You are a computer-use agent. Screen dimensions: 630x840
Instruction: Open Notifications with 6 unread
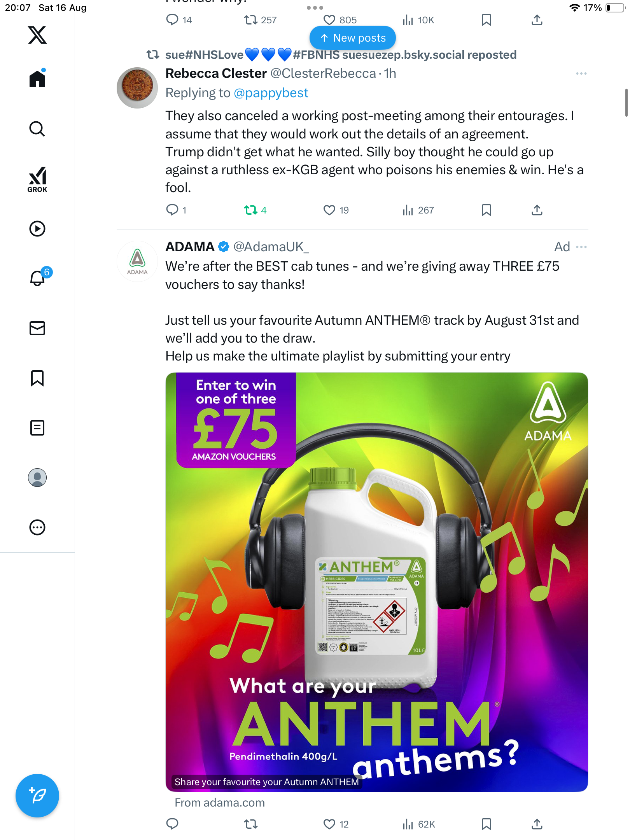click(38, 278)
